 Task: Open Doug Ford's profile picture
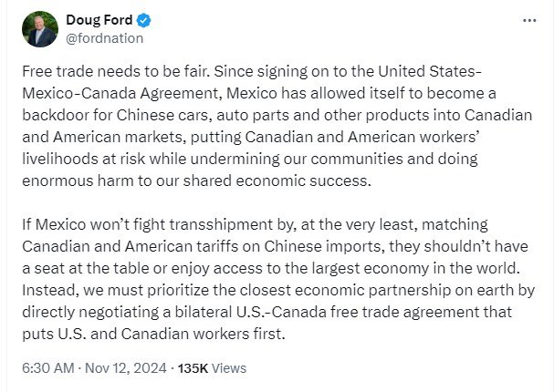click(40, 29)
